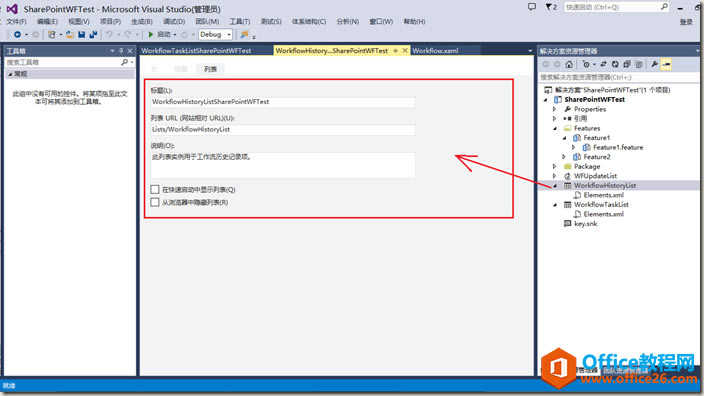Select Feature1.feature in Solution Explorer
Screen dimensions: 704x396
(618, 147)
